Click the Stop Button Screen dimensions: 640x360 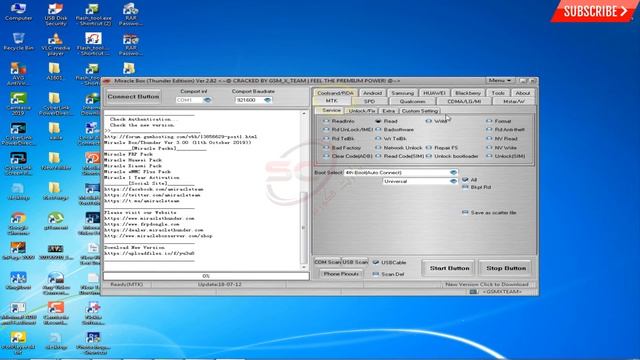(x=506, y=268)
